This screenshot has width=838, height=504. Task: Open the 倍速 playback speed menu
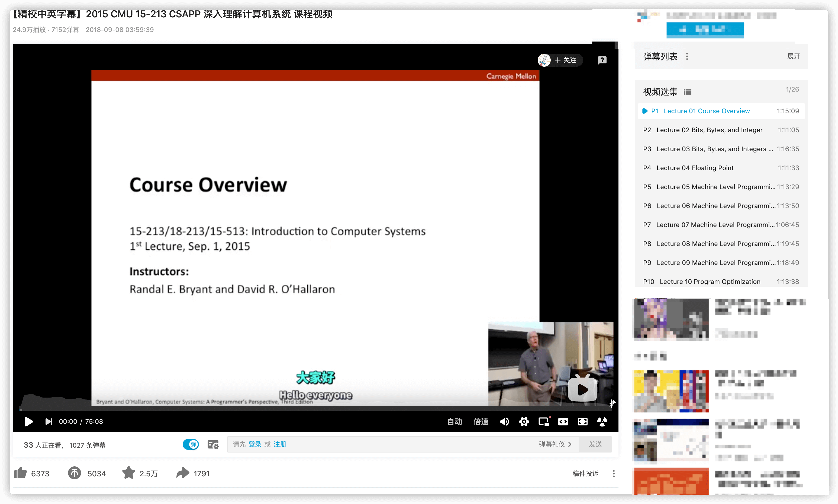click(481, 422)
